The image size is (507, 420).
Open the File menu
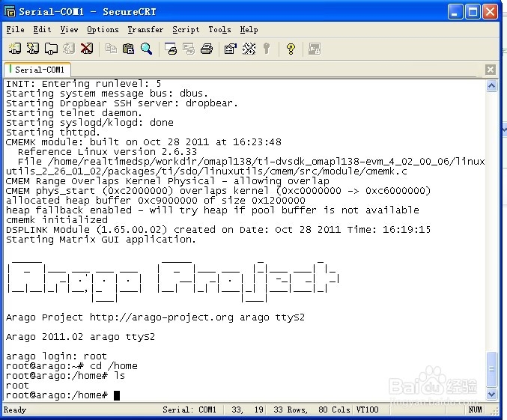point(15,30)
